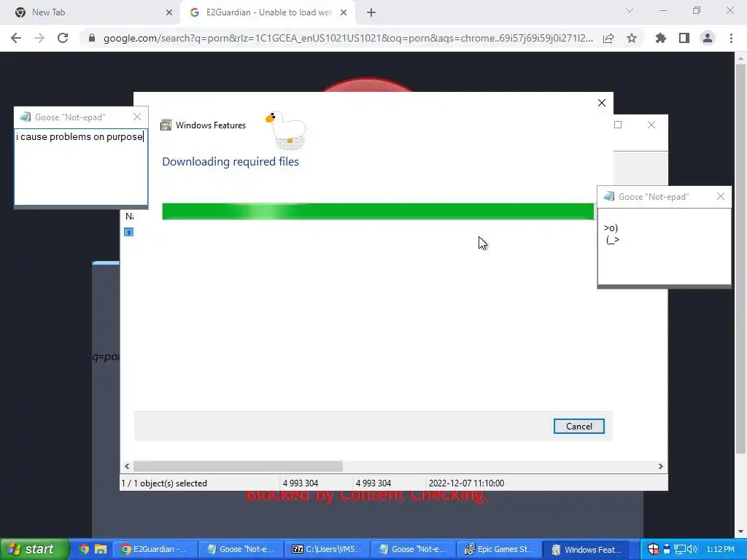Click the security shield tray icon

(x=653, y=549)
